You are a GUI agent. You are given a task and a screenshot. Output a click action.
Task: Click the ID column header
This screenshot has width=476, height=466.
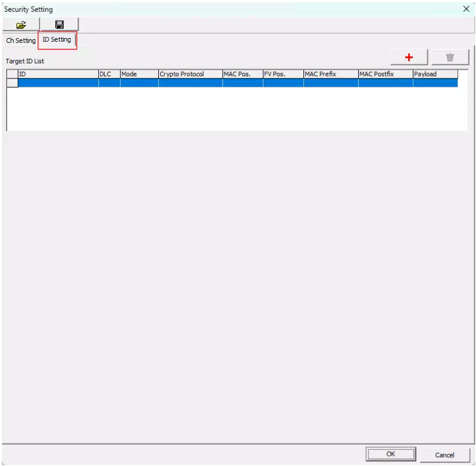click(x=57, y=74)
